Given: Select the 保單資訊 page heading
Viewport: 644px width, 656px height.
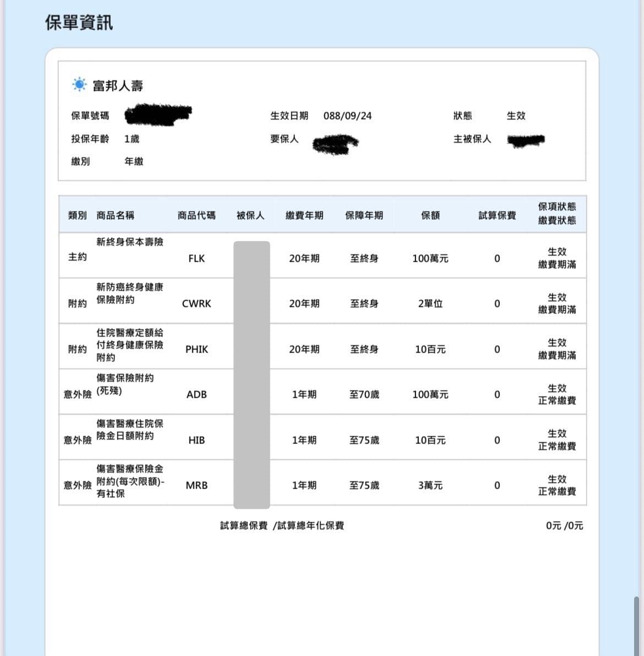Looking at the screenshot, I should (79, 23).
